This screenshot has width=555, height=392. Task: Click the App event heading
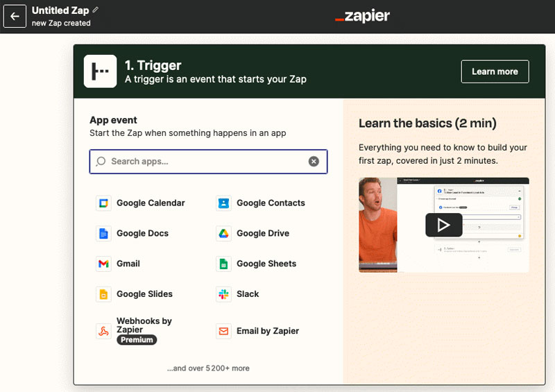pyautogui.click(x=113, y=120)
